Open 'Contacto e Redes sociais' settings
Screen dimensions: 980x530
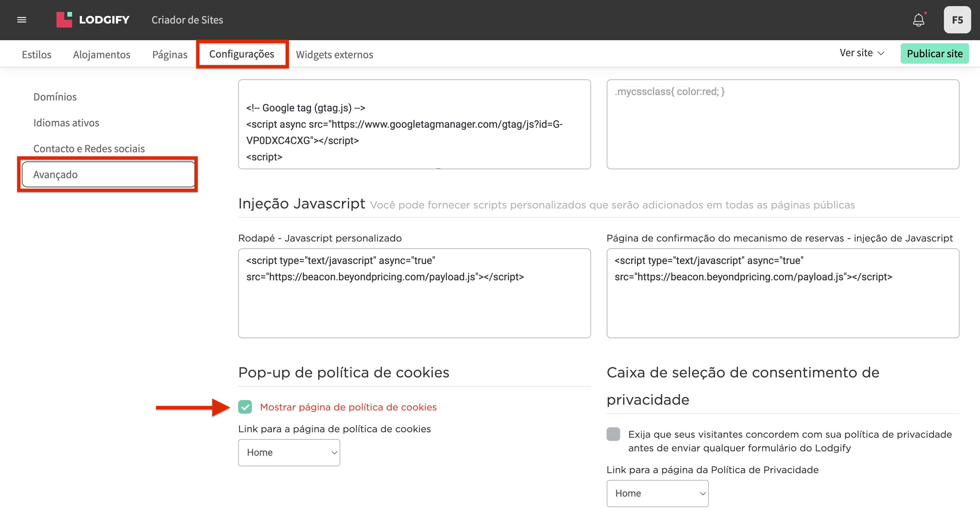pos(88,149)
